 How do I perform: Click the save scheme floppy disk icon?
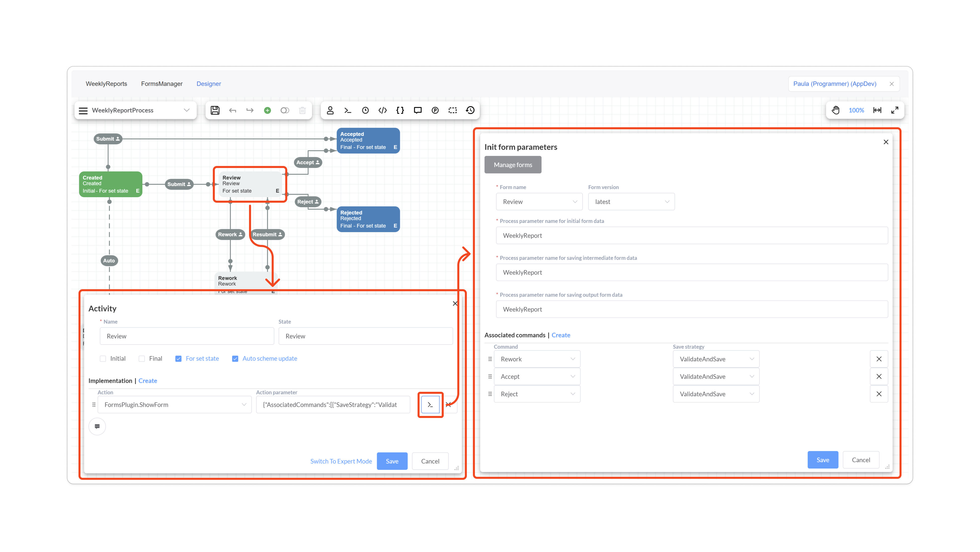point(215,110)
